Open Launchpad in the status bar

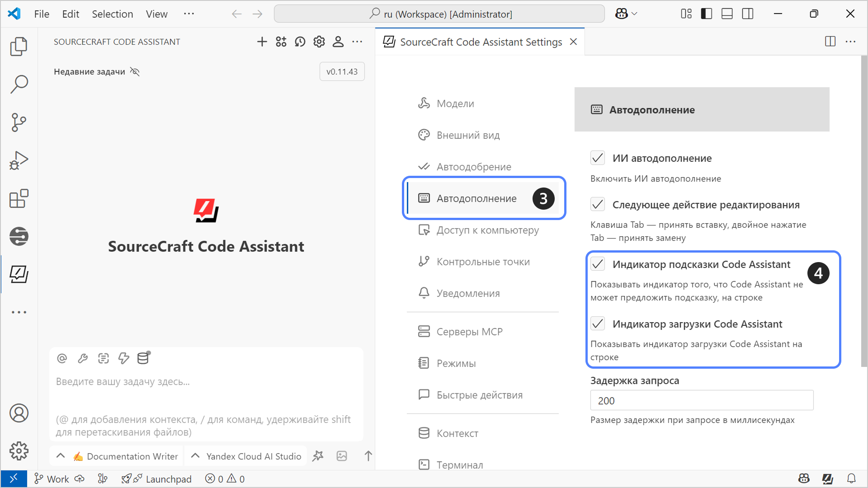(x=156, y=479)
